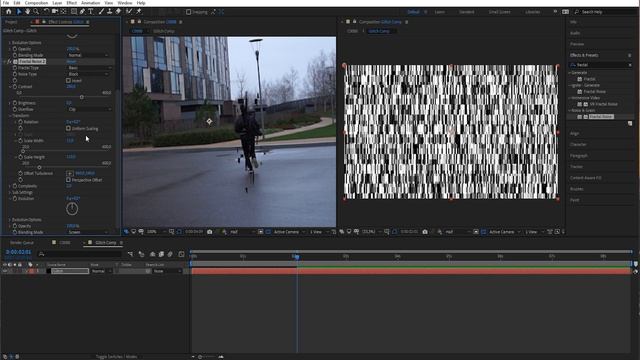Select the Pan Behind anchor tool
The width and height of the screenshot is (640, 360).
63,11
